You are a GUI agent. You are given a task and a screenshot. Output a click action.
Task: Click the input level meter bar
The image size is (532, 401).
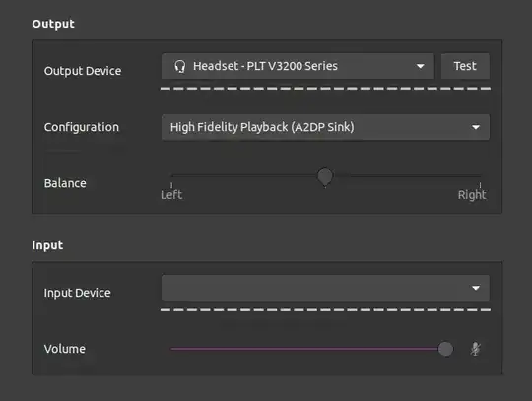pos(325,310)
